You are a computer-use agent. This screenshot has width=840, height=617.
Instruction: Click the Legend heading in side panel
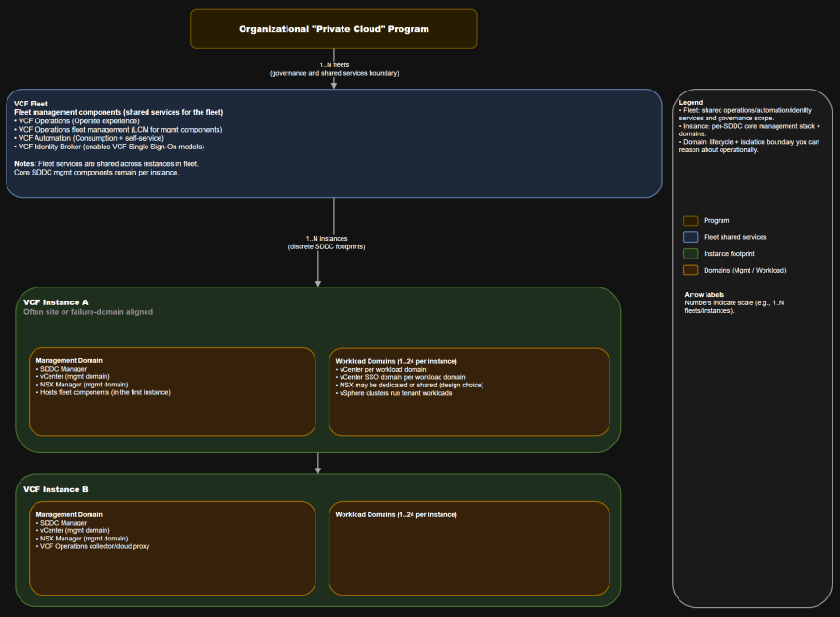click(x=691, y=102)
